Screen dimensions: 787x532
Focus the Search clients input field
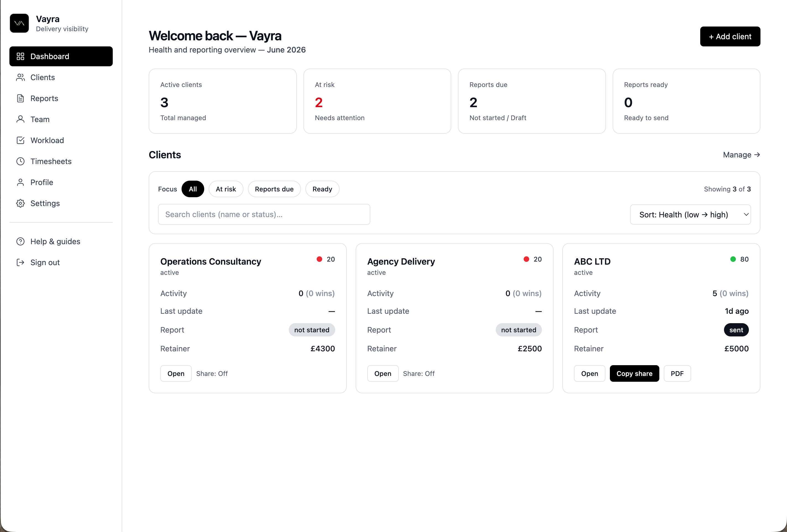coord(264,215)
